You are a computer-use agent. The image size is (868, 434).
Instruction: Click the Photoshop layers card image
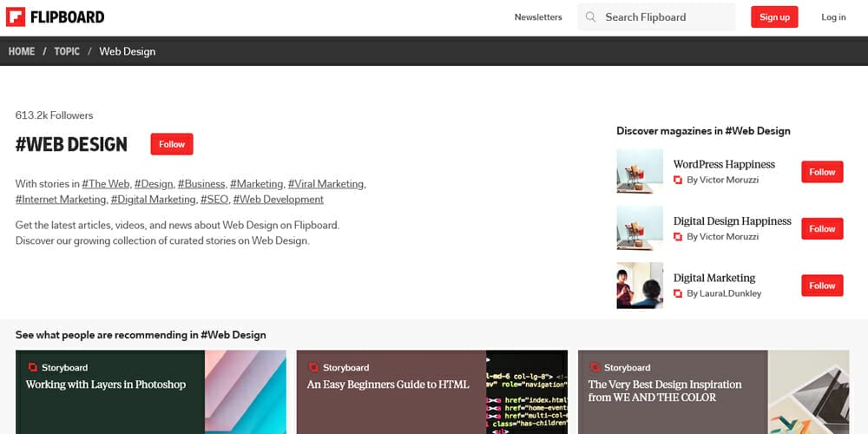[246, 392]
